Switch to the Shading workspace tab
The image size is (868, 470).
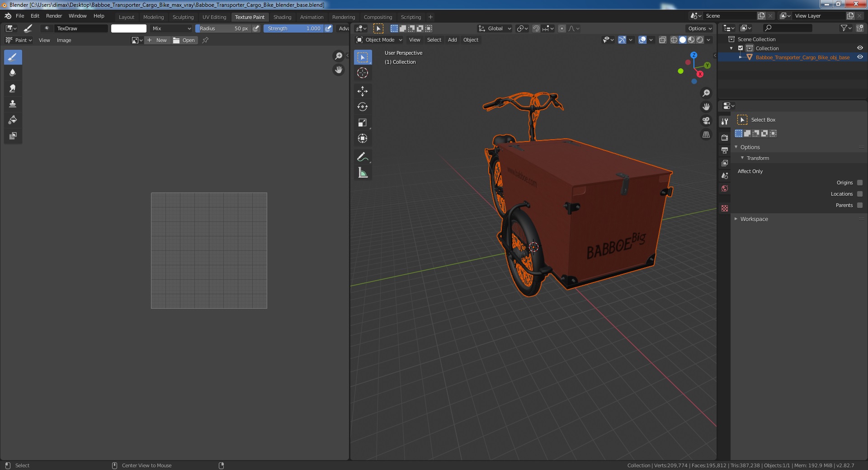pos(282,17)
